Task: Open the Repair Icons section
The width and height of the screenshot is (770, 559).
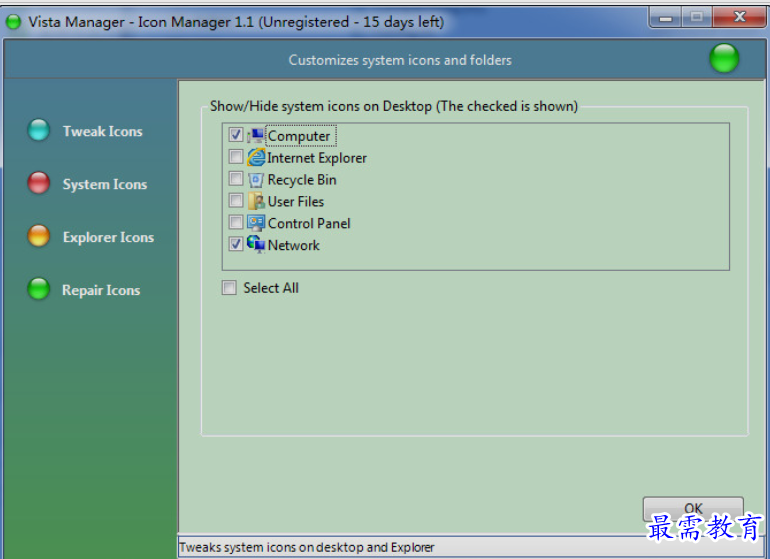Action: click(101, 290)
